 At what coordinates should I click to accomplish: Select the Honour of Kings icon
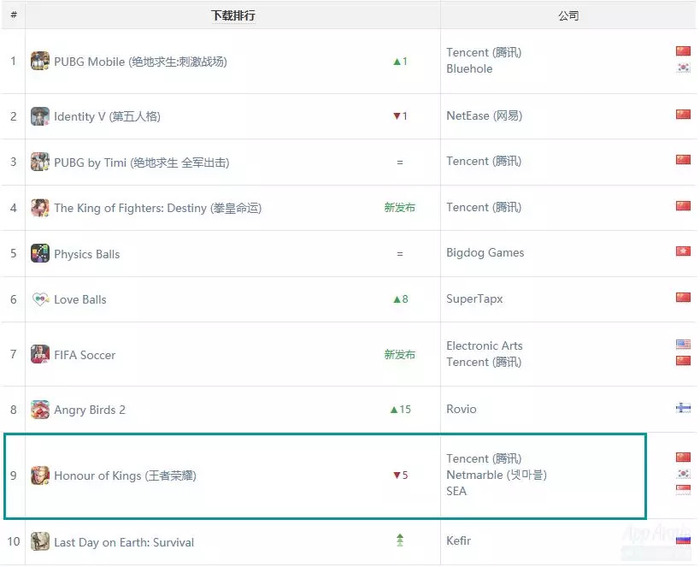pos(40,475)
